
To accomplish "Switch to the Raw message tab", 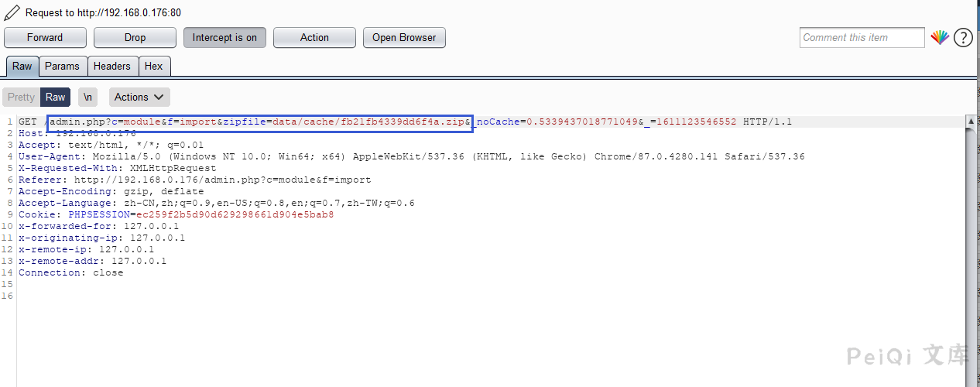I will coord(22,66).
